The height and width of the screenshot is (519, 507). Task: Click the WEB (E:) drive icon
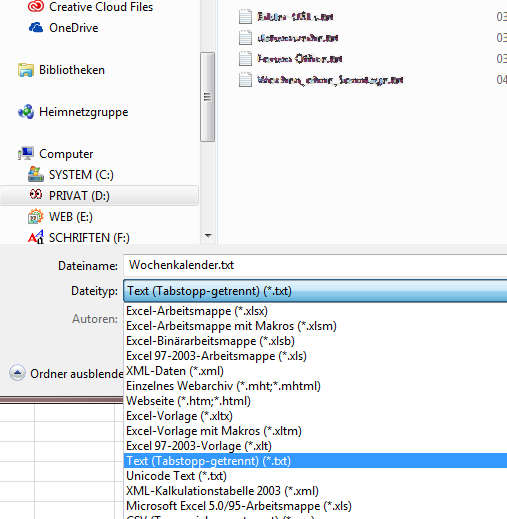click(x=36, y=217)
